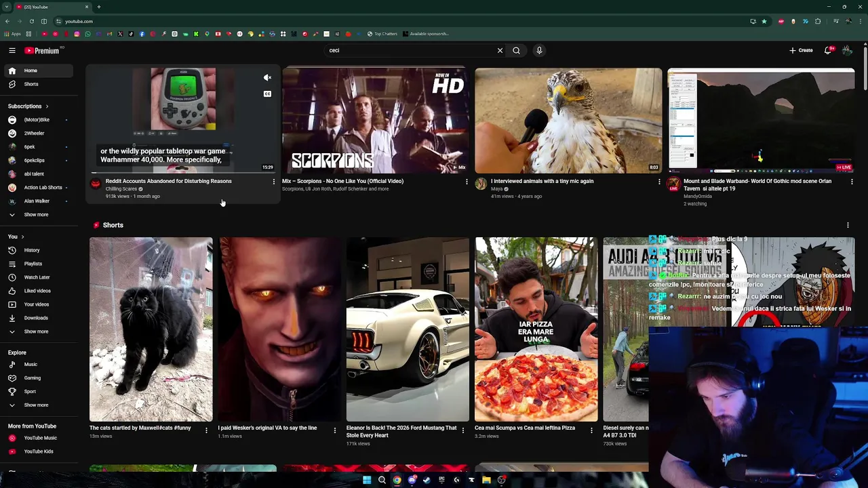
Task: Open options for Mount and Blade livestream
Action: [x=852, y=182]
